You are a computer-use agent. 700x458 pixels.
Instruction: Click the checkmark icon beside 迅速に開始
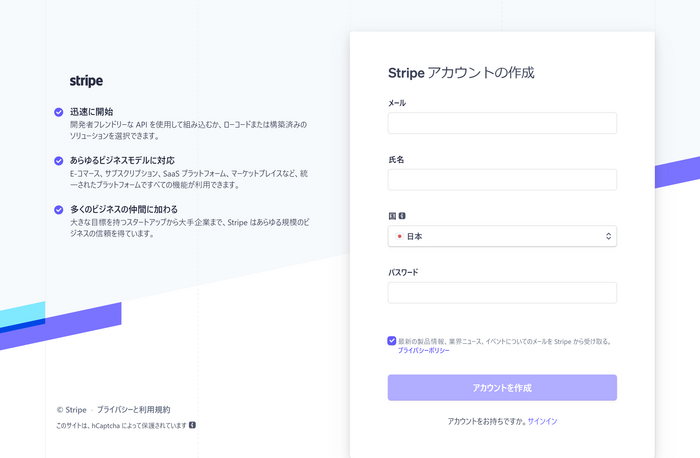pyautogui.click(x=59, y=112)
